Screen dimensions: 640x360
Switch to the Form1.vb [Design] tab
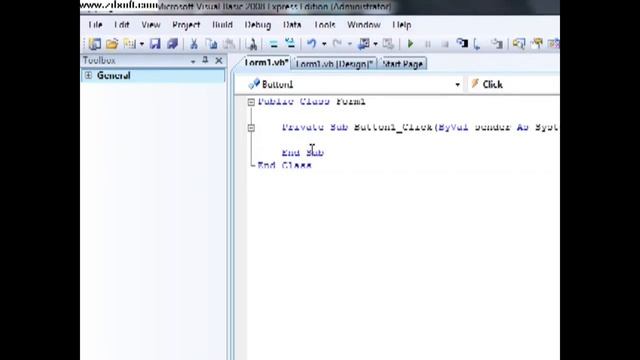334,64
